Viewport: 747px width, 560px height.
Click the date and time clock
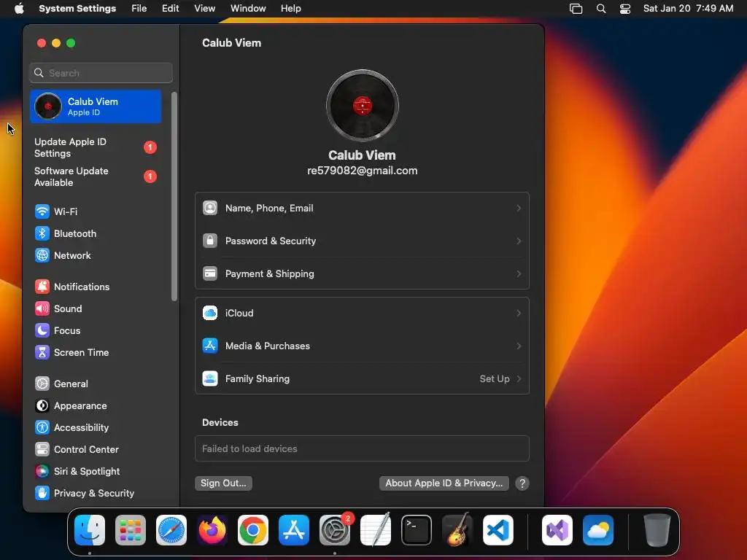coord(688,9)
